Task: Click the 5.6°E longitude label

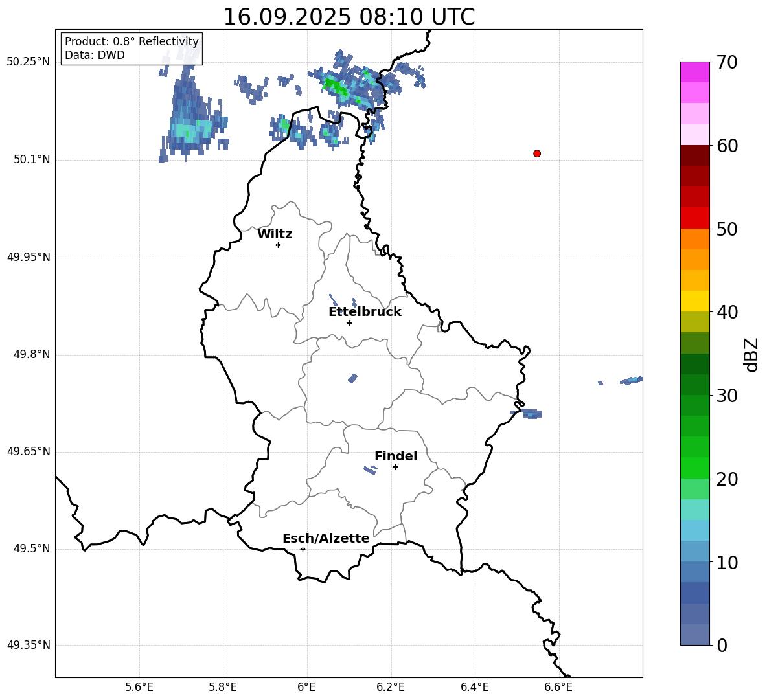Action: 139,688
